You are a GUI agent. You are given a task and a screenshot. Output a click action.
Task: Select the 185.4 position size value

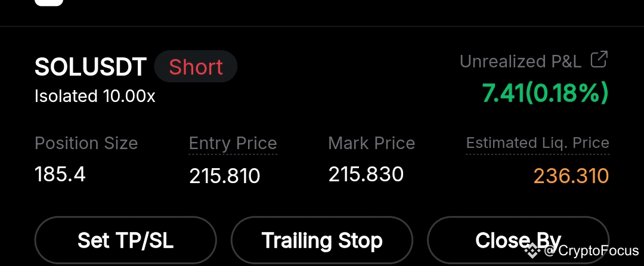pos(60,174)
